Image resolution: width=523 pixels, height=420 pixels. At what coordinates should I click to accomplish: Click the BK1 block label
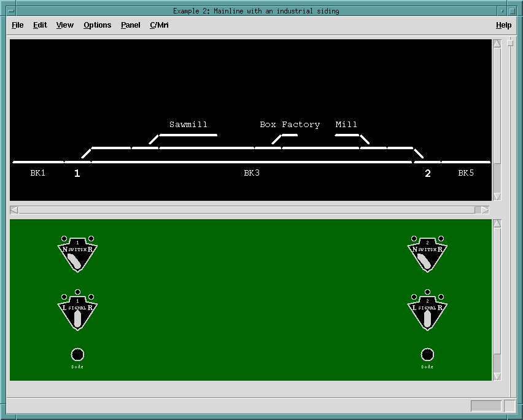37,173
